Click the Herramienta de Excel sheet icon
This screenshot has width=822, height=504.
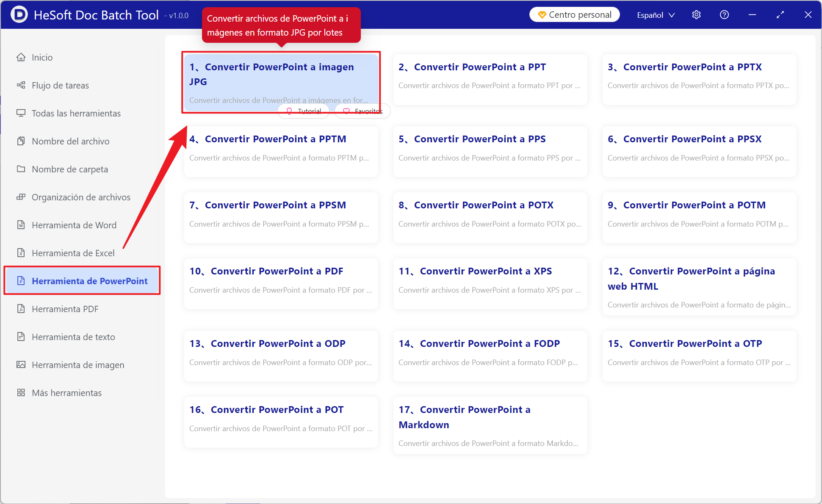(x=21, y=253)
